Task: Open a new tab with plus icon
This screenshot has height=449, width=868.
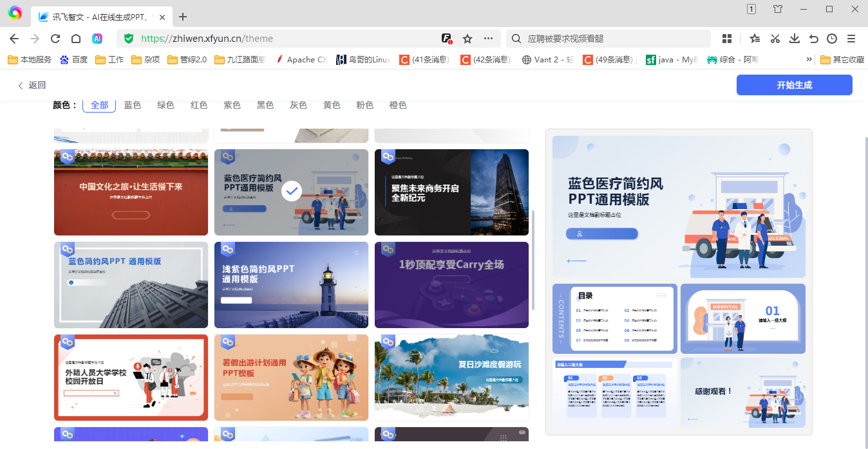Action: [183, 17]
